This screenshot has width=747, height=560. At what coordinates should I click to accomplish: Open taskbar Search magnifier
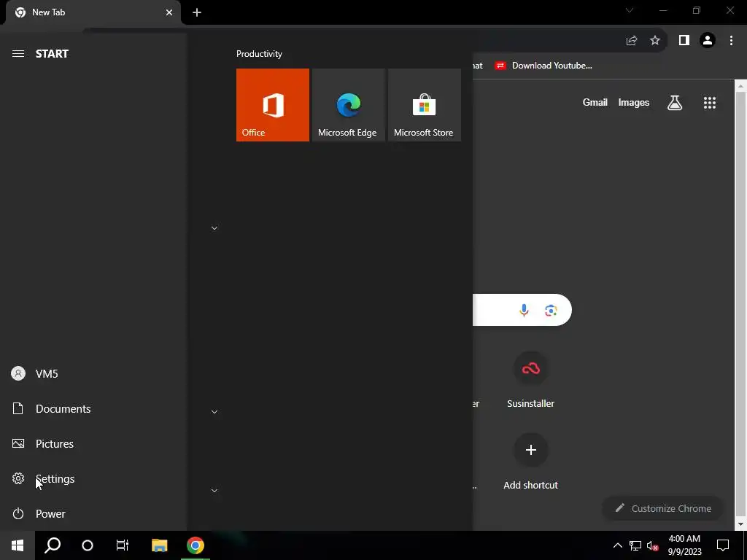(53, 545)
